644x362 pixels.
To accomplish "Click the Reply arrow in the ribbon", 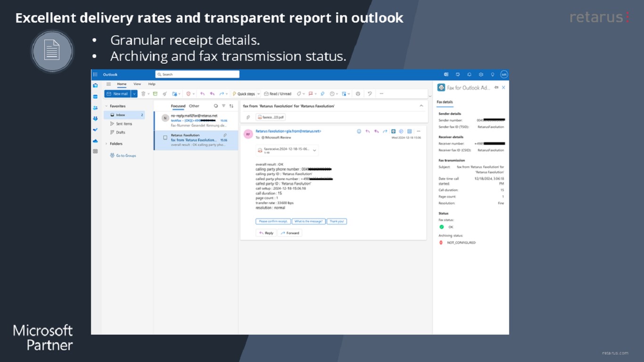I will (x=202, y=94).
